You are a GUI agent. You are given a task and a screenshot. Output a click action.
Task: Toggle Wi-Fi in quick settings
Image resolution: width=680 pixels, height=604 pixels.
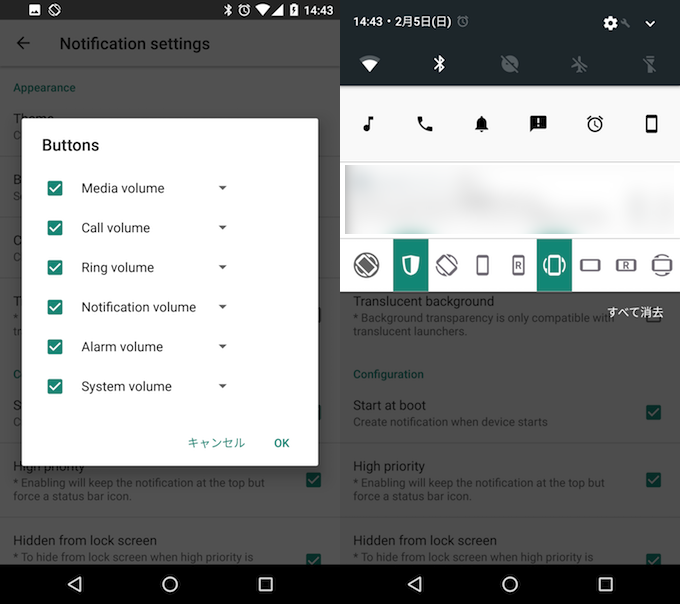coord(370,64)
